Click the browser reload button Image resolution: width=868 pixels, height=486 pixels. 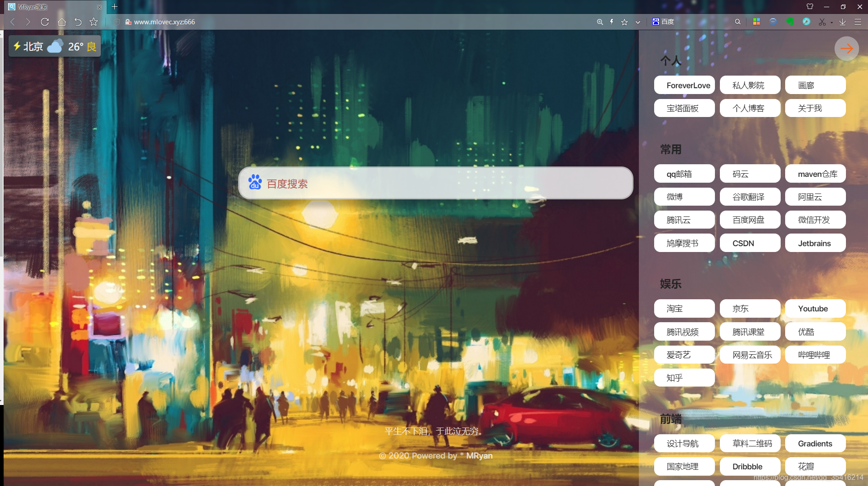coord(45,22)
